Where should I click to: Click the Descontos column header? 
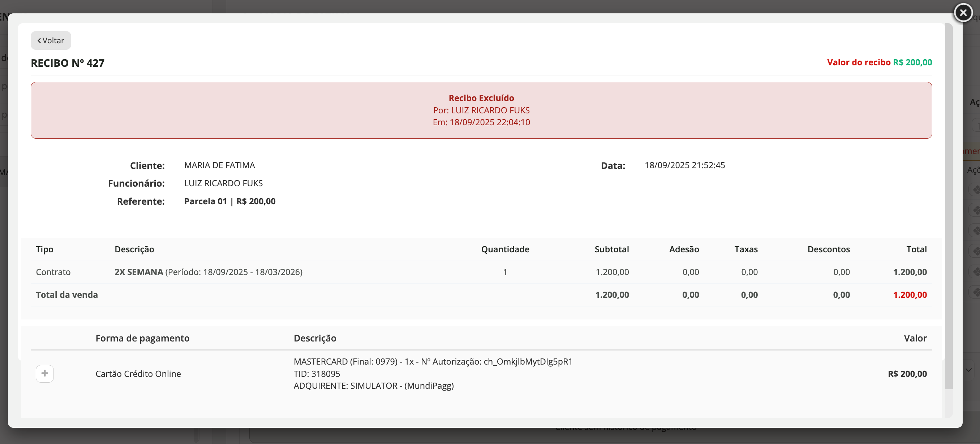tap(828, 249)
